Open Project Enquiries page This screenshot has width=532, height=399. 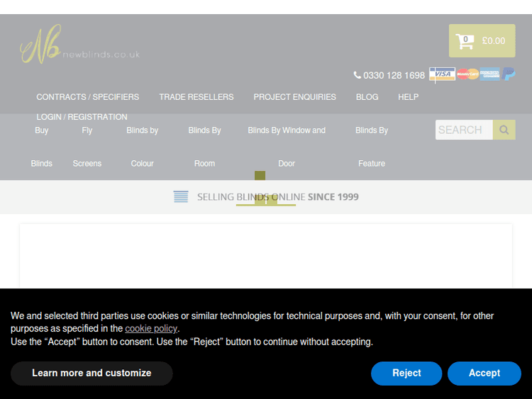(x=294, y=97)
